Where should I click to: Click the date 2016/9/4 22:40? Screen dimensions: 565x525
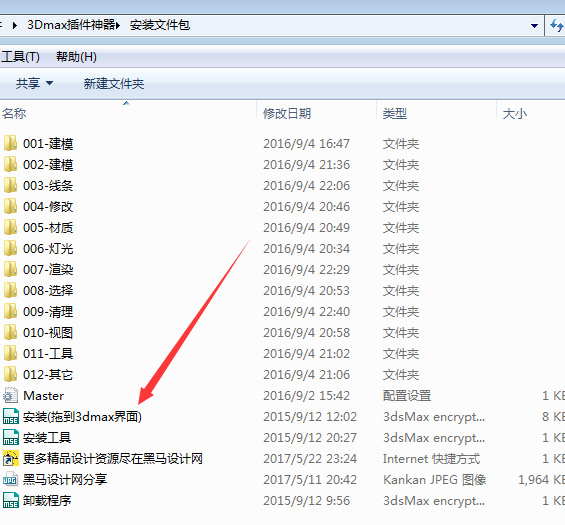pos(306,311)
